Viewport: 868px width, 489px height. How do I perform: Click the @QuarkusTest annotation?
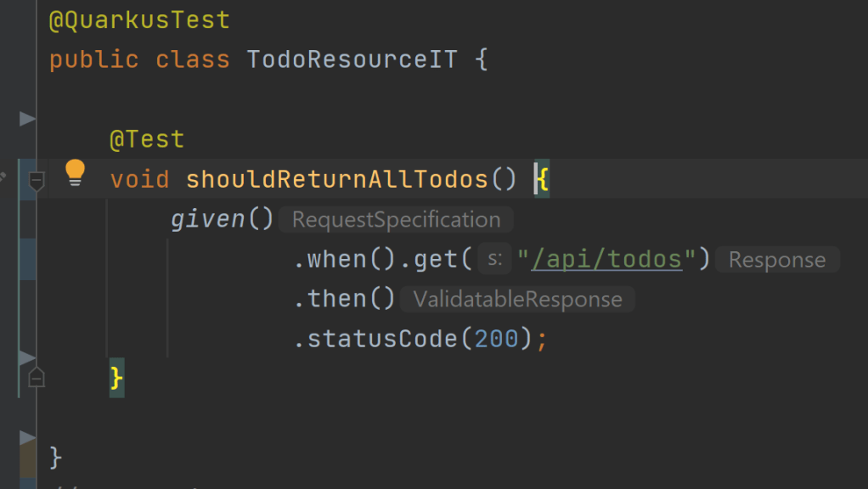[139, 20]
